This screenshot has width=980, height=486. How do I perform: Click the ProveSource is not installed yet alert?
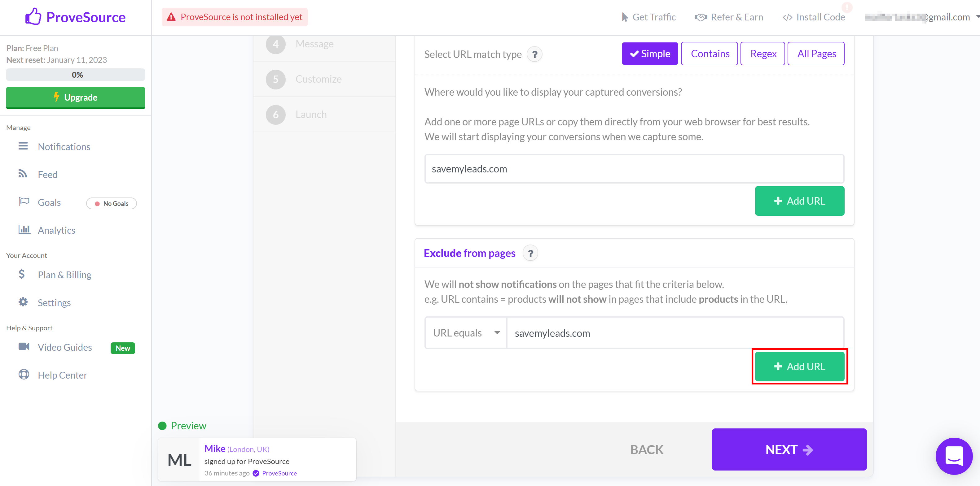(x=234, y=17)
